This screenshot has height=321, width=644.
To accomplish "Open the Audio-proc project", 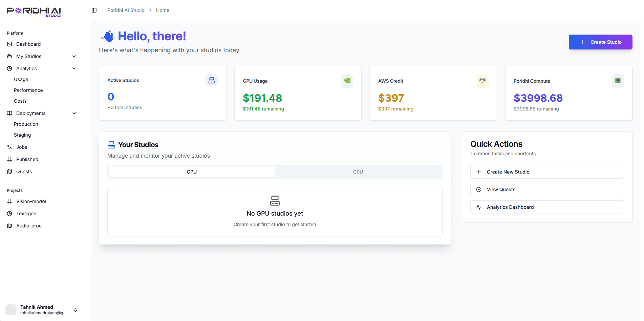I will coord(42,226).
